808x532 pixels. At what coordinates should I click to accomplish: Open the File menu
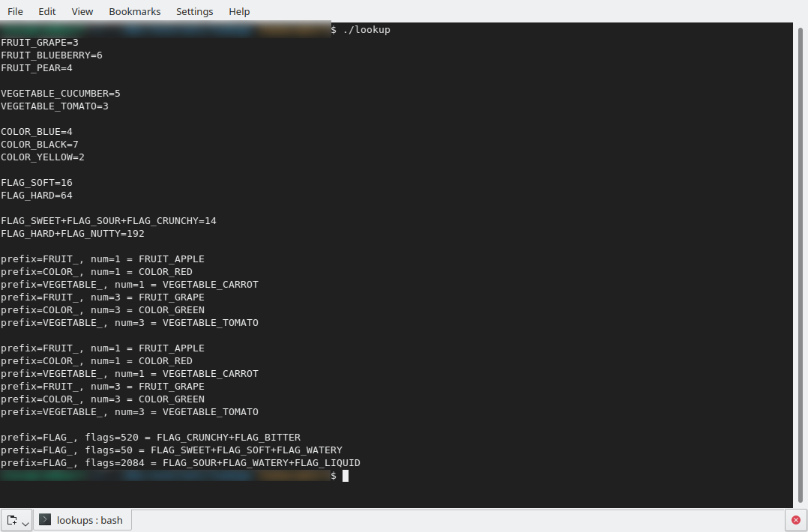coord(15,11)
